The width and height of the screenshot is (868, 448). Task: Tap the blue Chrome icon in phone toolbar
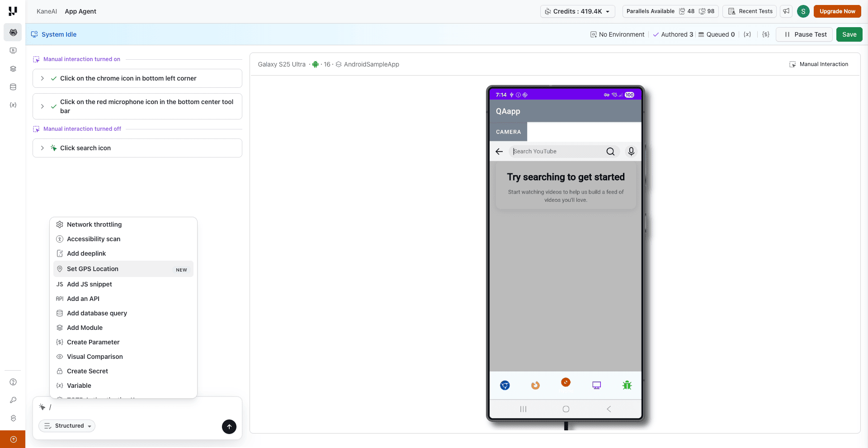505,385
